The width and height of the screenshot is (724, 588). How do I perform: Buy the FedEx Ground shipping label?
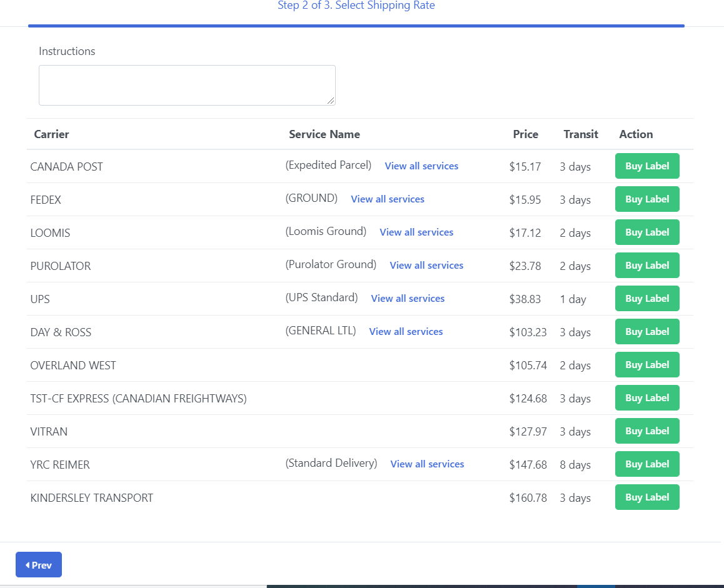click(x=647, y=199)
